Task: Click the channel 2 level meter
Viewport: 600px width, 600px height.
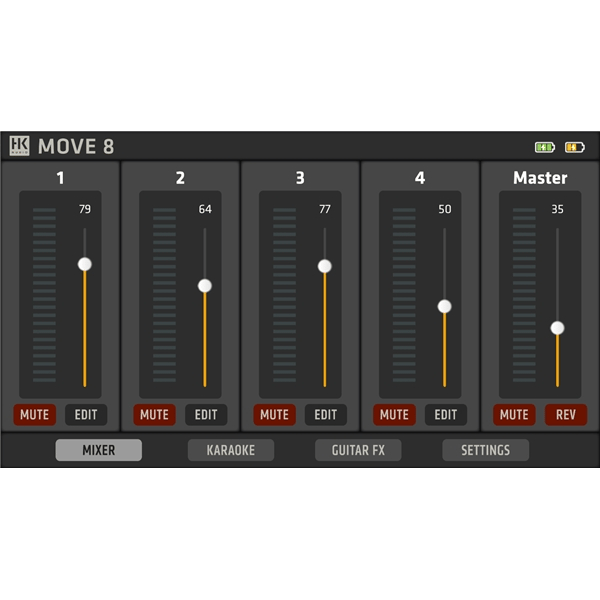Action: click(165, 295)
